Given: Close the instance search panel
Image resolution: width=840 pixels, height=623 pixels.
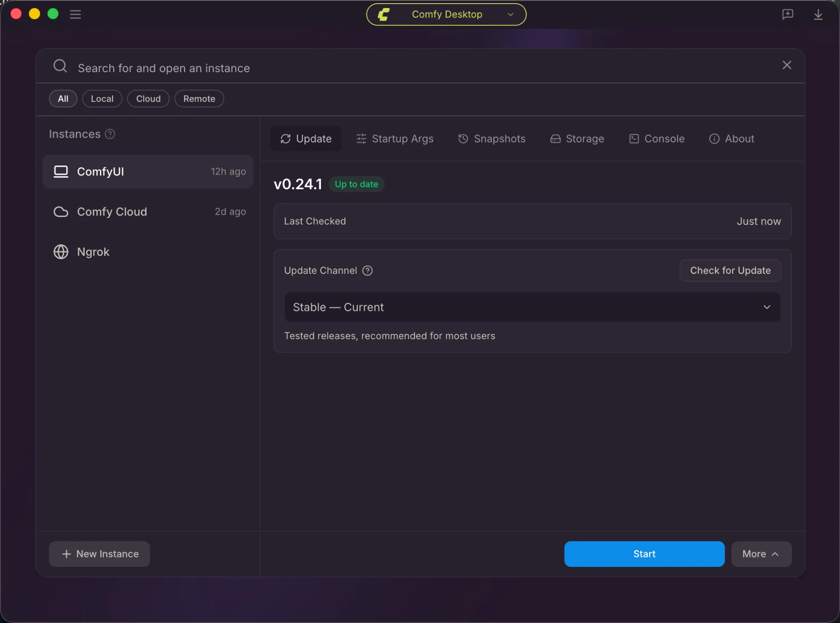Looking at the screenshot, I should tap(787, 65).
